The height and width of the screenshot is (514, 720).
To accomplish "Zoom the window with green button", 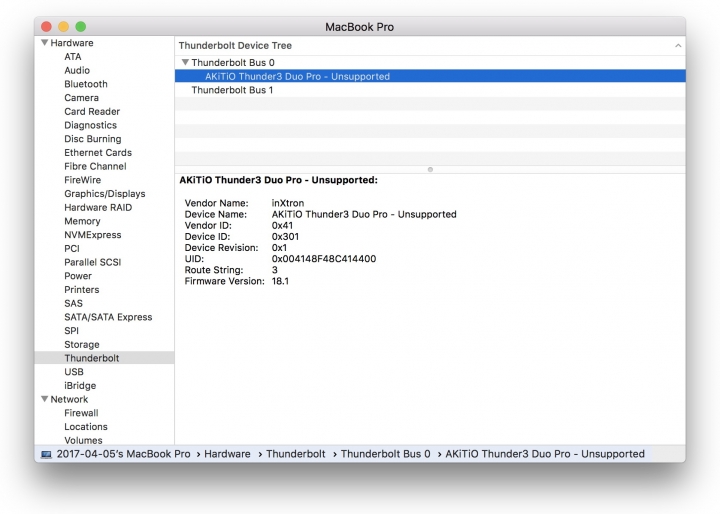I will [81, 27].
